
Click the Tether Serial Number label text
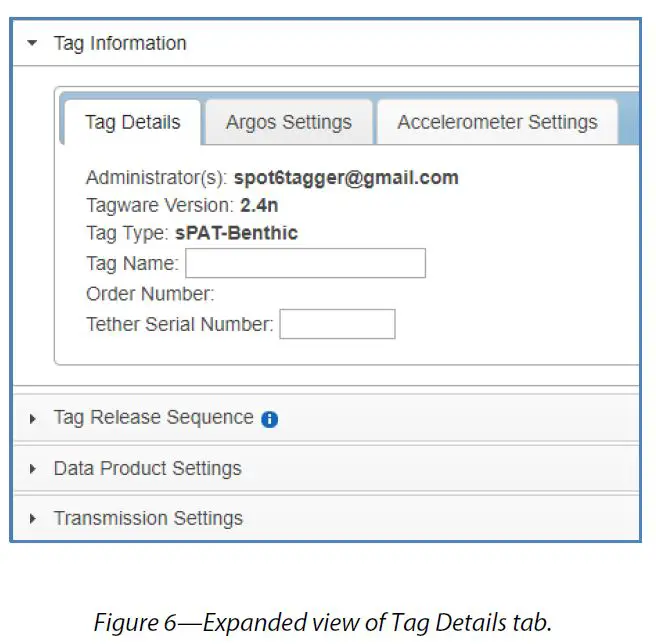(179, 324)
